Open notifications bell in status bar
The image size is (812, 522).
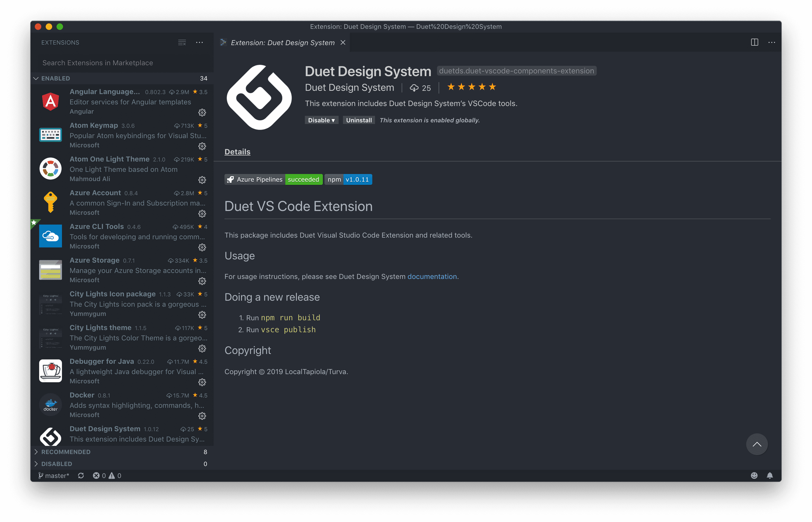point(770,476)
